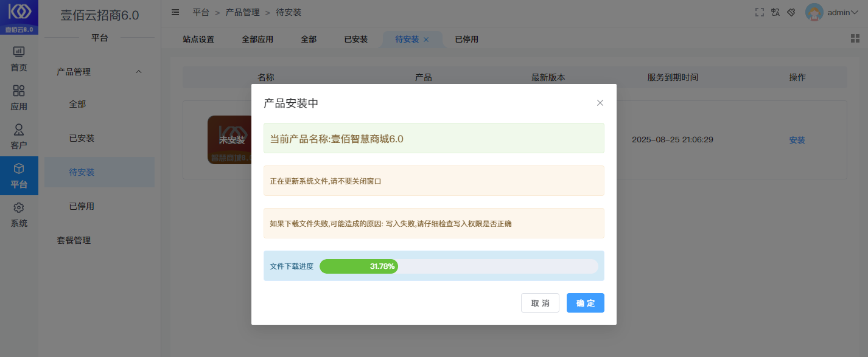
Task: Click the 产品 column header
Action: point(424,77)
